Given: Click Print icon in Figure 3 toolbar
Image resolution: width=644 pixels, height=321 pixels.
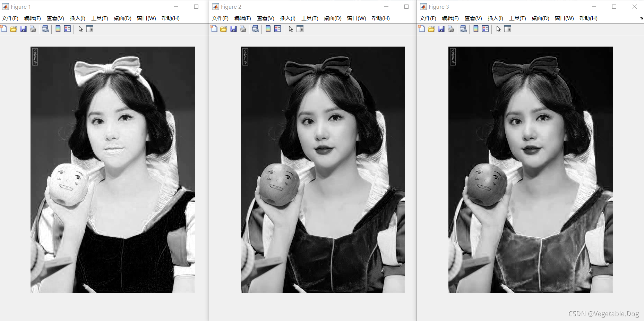Looking at the screenshot, I should click(x=451, y=29).
